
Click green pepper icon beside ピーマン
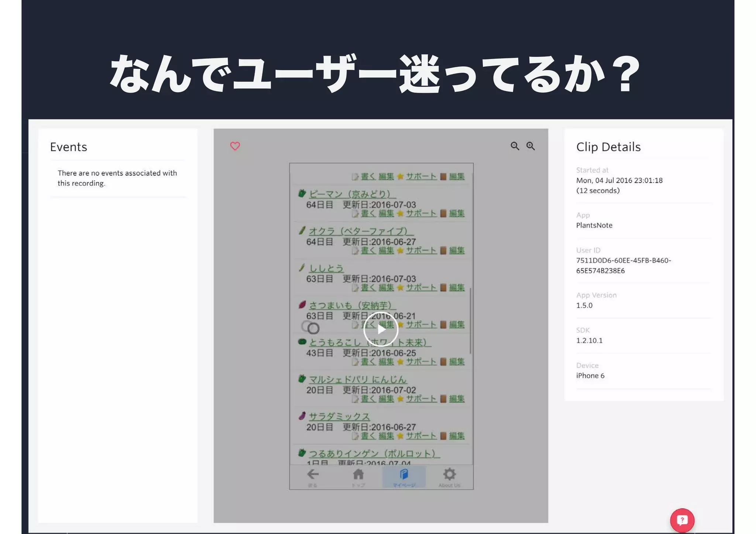(x=302, y=193)
